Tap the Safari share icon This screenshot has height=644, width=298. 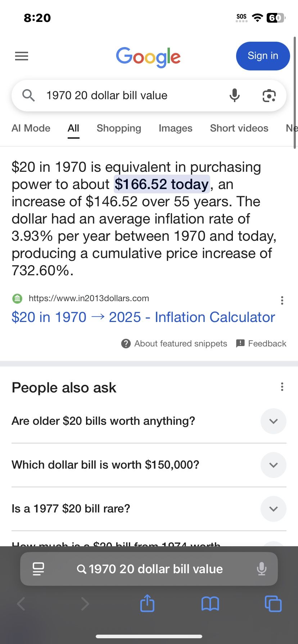coord(147,603)
